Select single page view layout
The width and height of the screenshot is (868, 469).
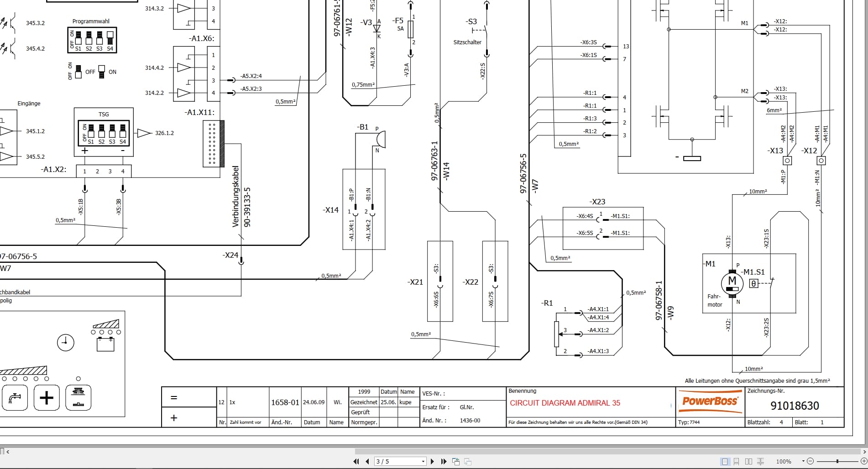[725, 461]
